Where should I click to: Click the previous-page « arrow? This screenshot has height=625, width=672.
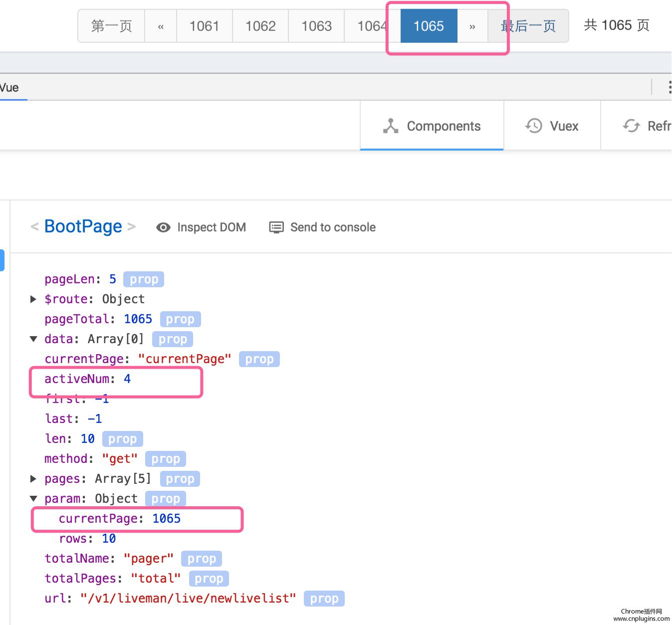(161, 26)
